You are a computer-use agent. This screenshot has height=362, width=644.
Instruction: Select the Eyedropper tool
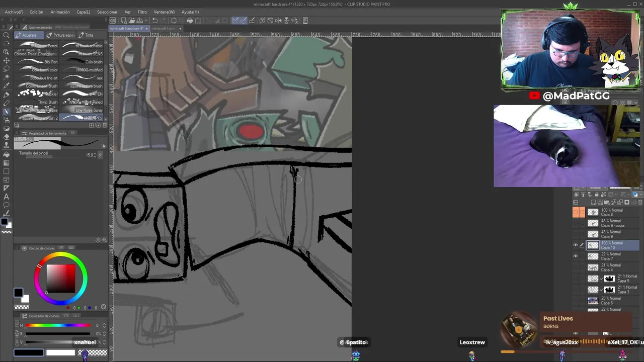click(6, 85)
